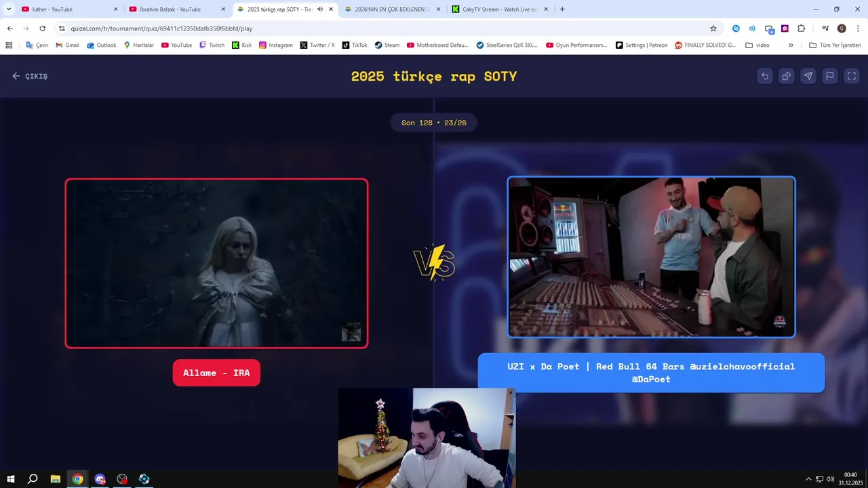The image size is (868, 488).
Task: Expand the hidden bookmarks overflow chevron
Action: (791, 45)
